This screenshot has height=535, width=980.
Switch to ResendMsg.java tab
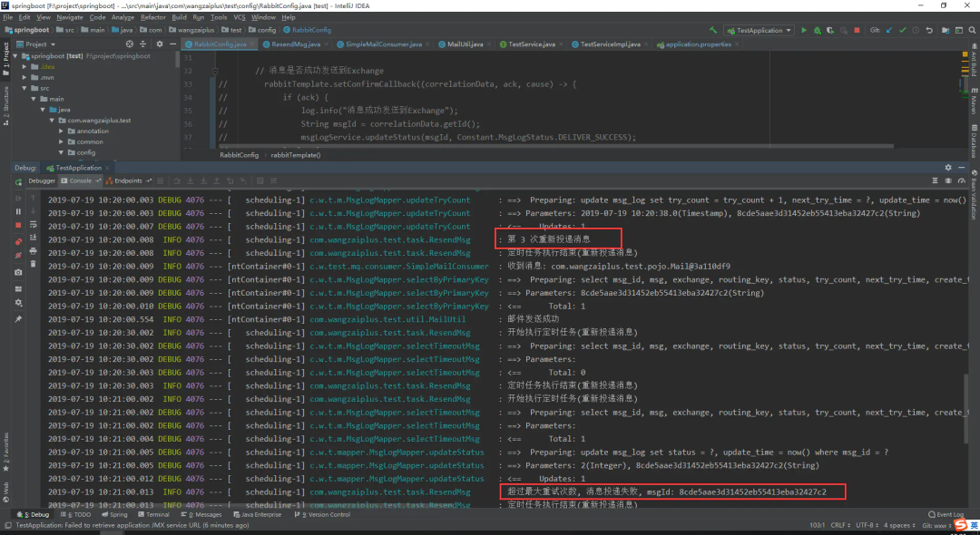(x=296, y=44)
